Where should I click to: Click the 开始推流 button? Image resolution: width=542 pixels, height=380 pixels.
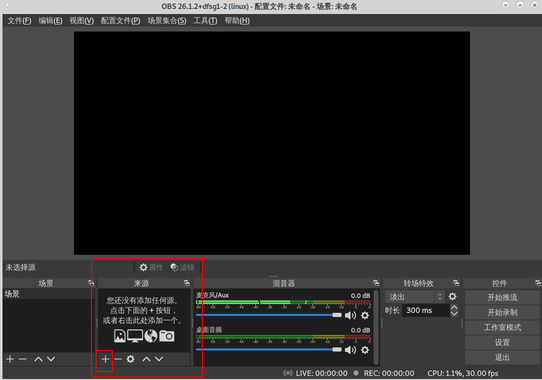click(502, 297)
